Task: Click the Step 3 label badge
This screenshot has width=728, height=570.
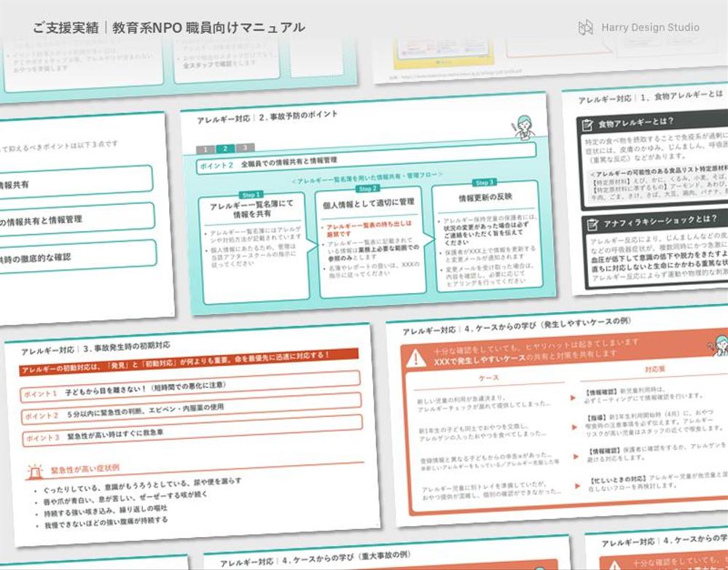Action: (x=485, y=182)
